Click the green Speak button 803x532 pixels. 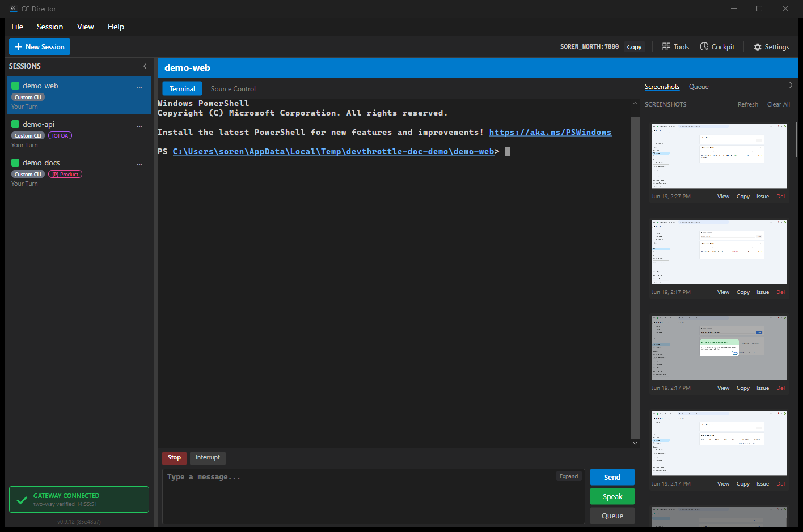click(612, 497)
